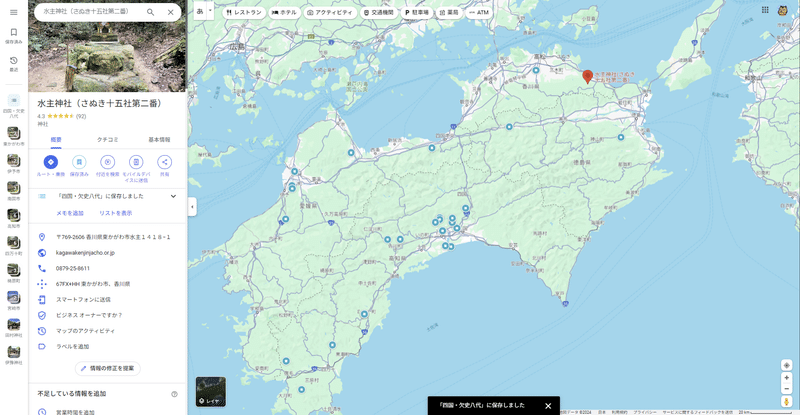Click the shrine address row 〒769-2606
800x415 pixels.
click(107, 237)
